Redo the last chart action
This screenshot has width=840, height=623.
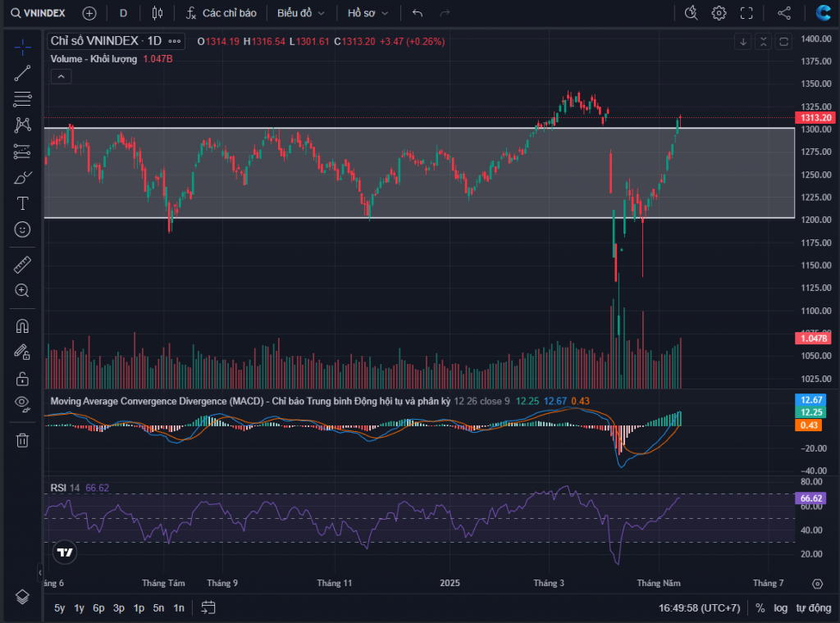click(x=445, y=13)
